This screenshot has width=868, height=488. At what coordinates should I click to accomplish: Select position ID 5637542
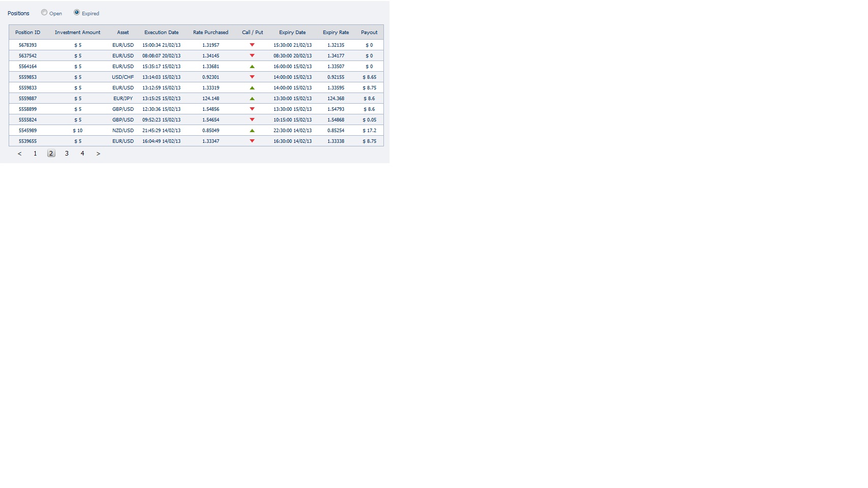point(27,56)
